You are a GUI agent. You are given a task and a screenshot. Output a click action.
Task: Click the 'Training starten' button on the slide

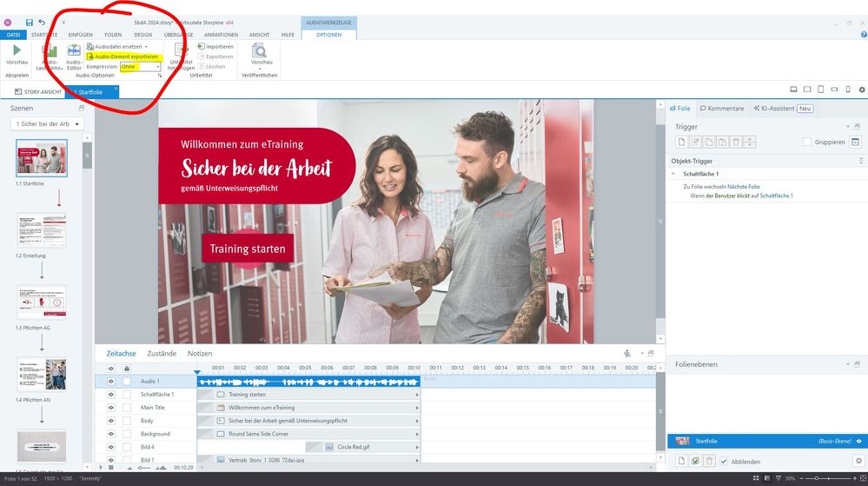tap(248, 249)
